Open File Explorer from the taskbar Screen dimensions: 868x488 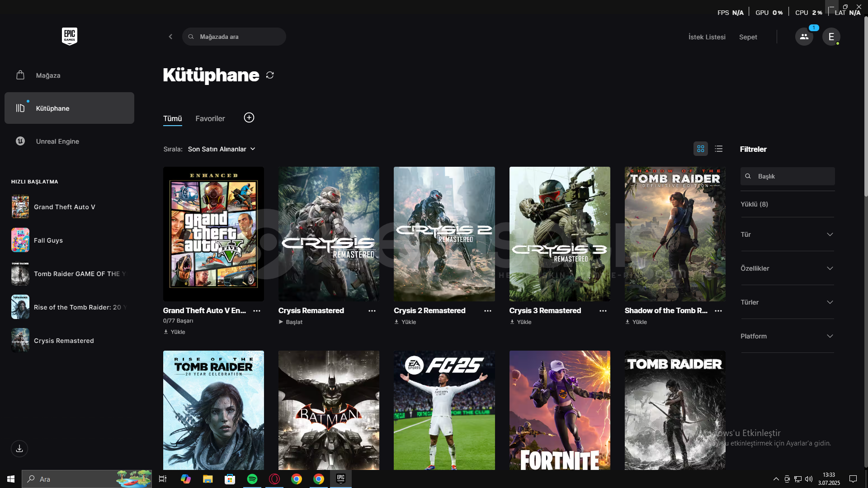coord(208,479)
